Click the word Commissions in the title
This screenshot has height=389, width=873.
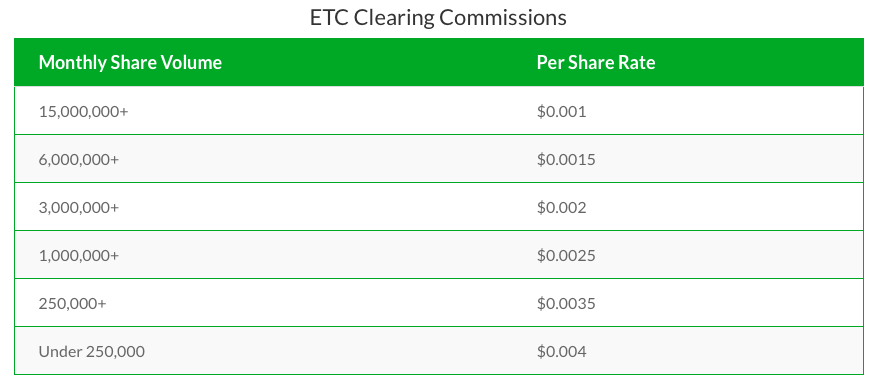coord(503,17)
